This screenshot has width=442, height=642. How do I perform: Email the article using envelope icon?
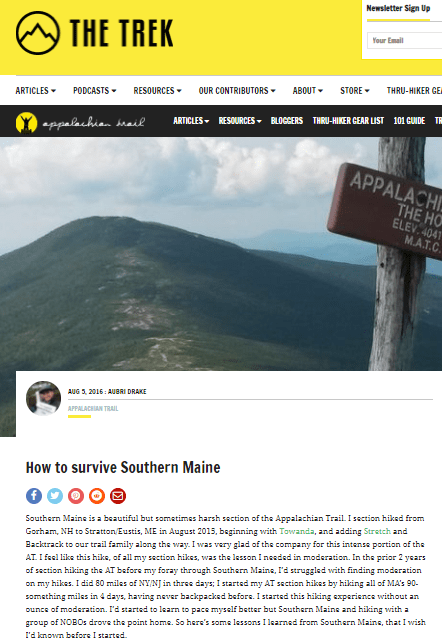(118, 496)
